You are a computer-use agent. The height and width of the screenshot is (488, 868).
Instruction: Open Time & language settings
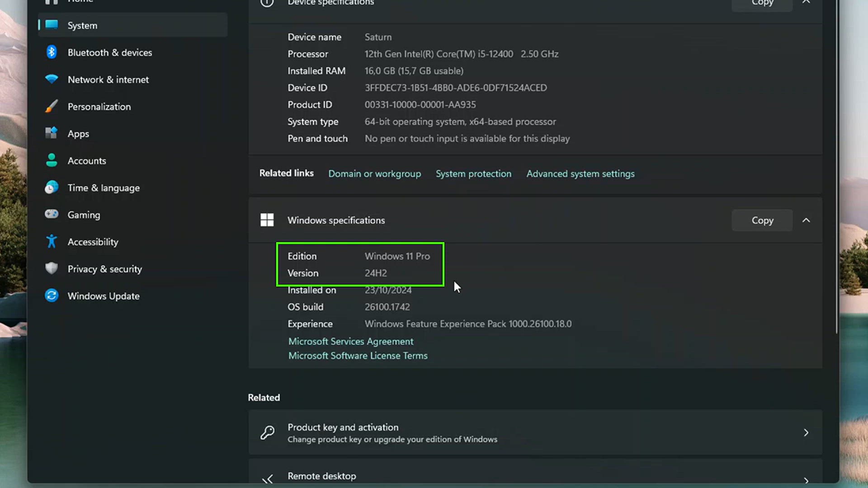tap(132, 188)
